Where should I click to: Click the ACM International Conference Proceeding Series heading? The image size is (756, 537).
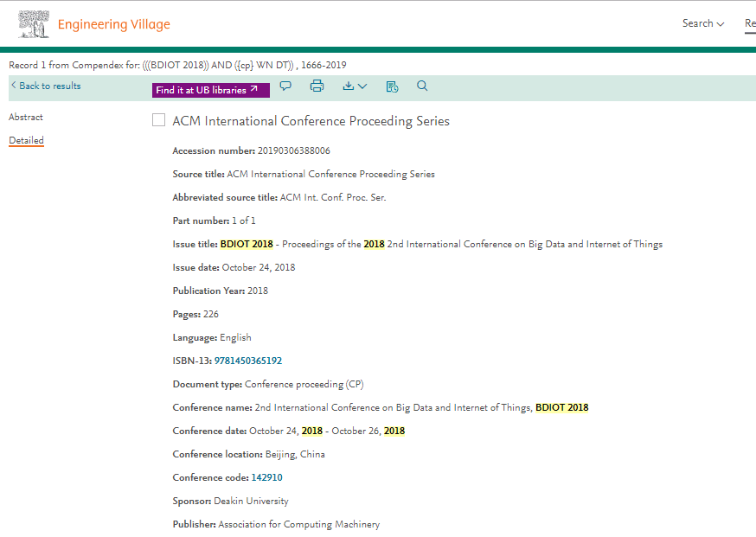[311, 121]
